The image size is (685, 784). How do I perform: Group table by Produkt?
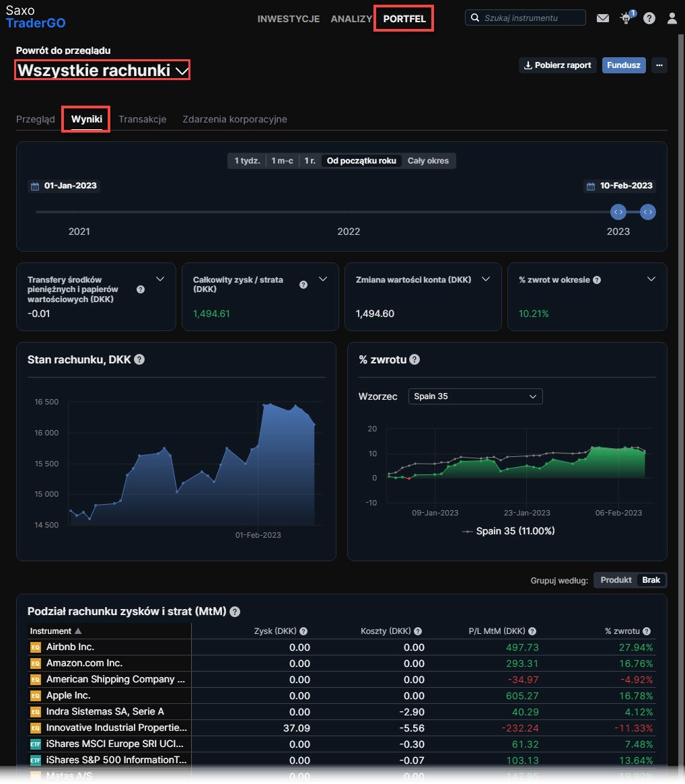click(616, 580)
